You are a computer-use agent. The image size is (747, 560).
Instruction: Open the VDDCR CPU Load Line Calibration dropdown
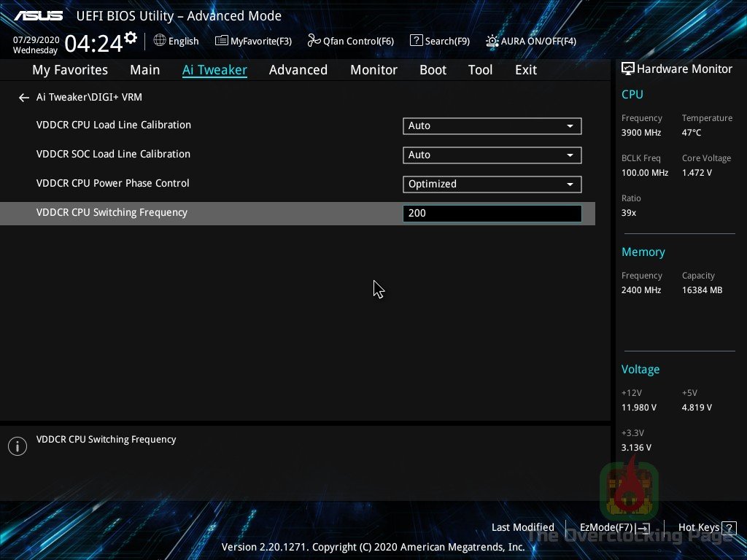[492, 125]
